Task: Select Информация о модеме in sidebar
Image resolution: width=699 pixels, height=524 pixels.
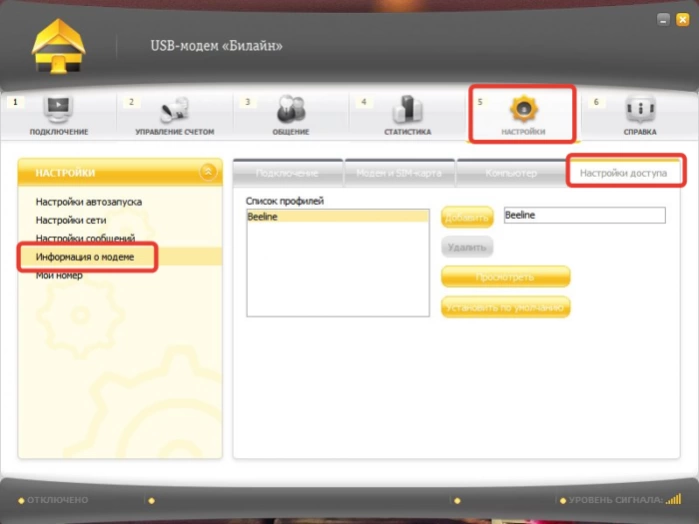Action: pyautogui.click(x=85, y=257)
